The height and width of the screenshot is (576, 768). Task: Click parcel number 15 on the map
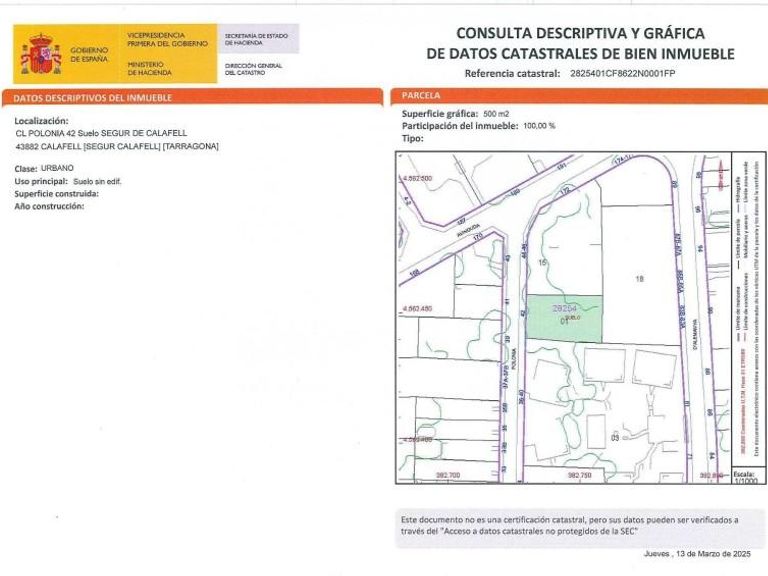[542, 263]
